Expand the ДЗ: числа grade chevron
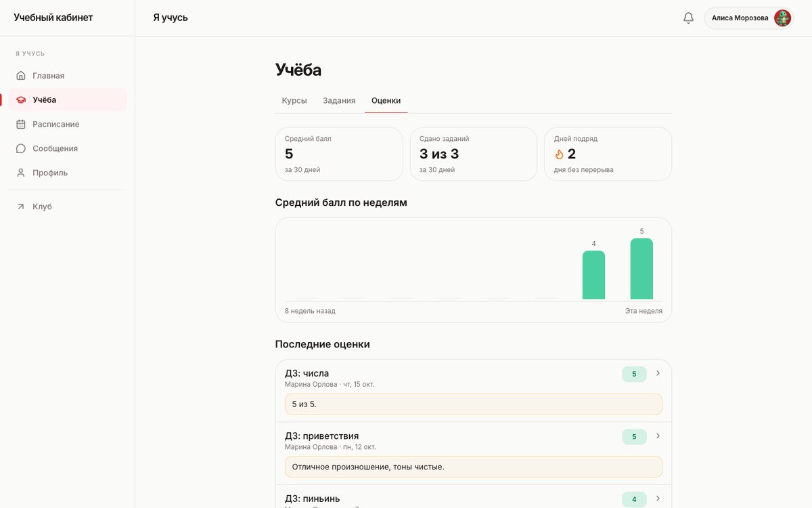 [658, 373]
